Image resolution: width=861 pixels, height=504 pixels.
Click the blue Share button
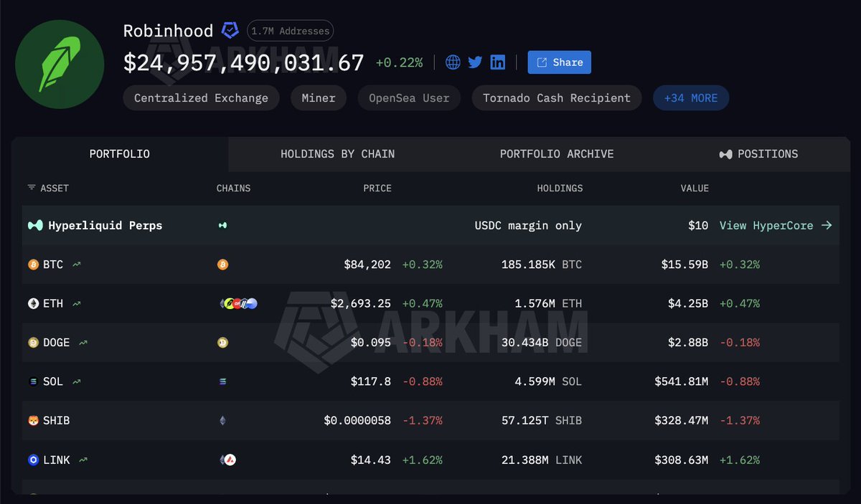560,62
